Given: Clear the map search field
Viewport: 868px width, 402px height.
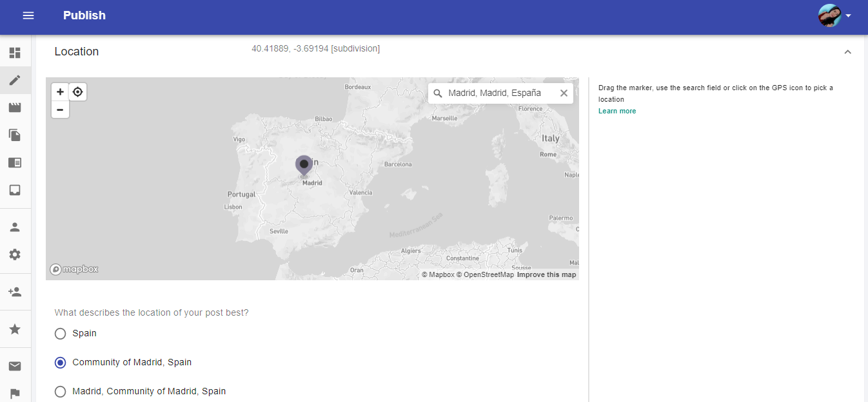Looking at the screenshot, I should (x=564, y=93).
